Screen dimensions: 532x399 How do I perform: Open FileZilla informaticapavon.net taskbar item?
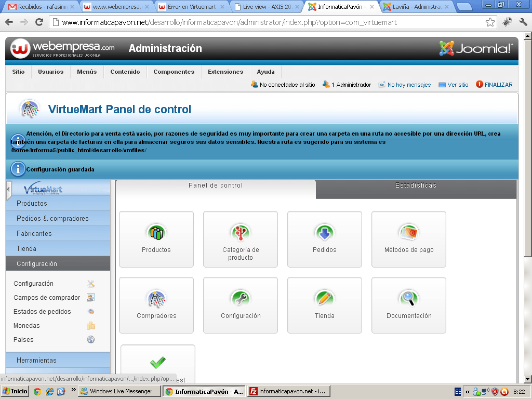(288, 391)
